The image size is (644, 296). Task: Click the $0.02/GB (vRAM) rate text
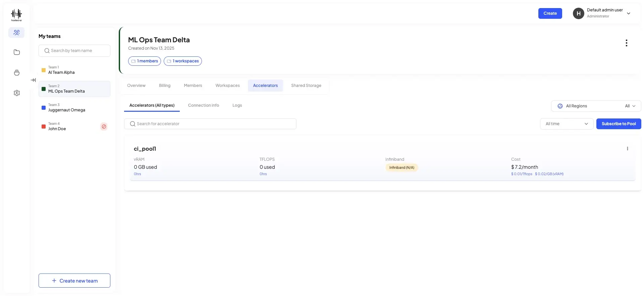click(549, 174)
